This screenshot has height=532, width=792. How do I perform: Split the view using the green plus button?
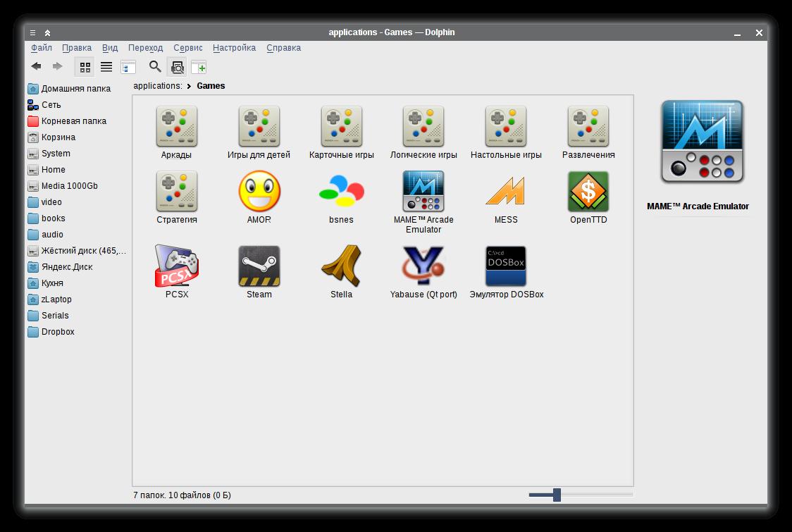click(x=199, y=67)
